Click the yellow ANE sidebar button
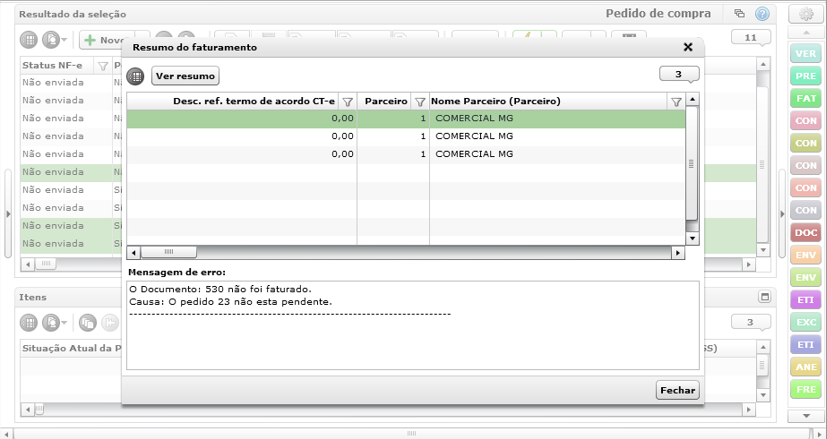This screenshot has width=827, height=439. coord(806,367)
